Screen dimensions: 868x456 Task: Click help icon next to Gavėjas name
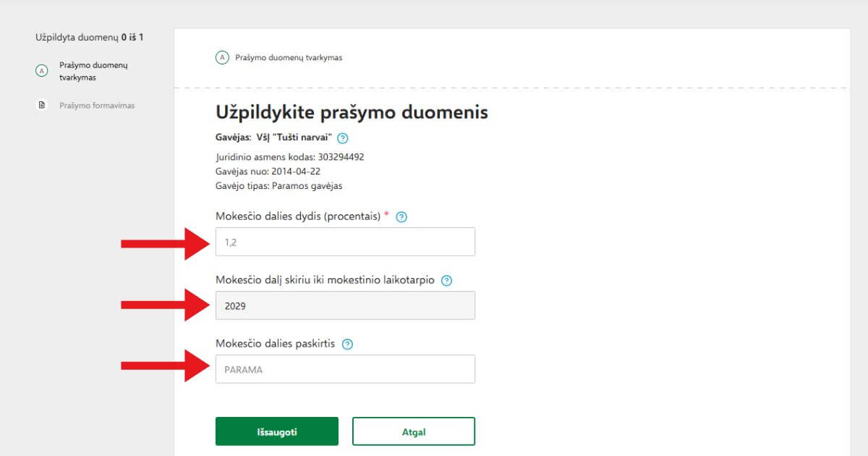(x=343, y=138)
